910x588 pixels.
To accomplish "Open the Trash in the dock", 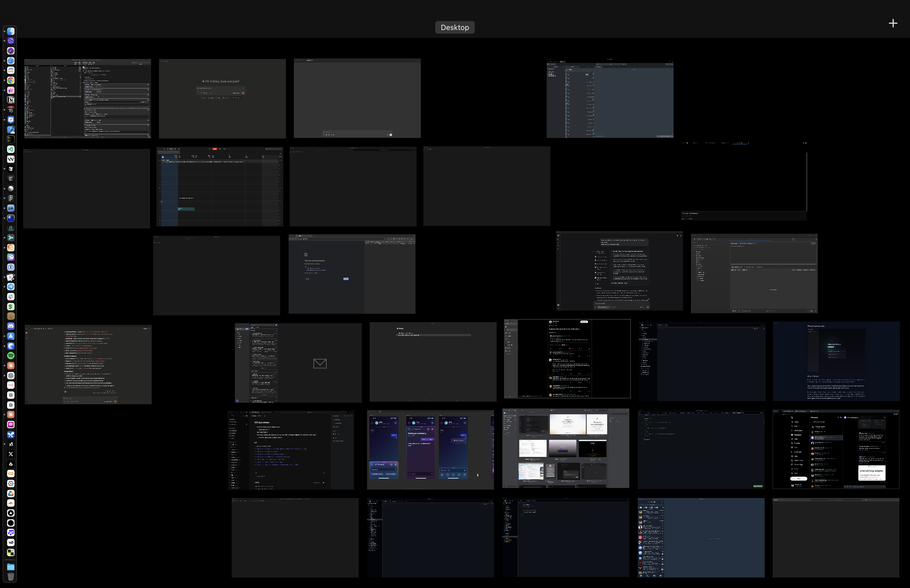I will [11, 576].
